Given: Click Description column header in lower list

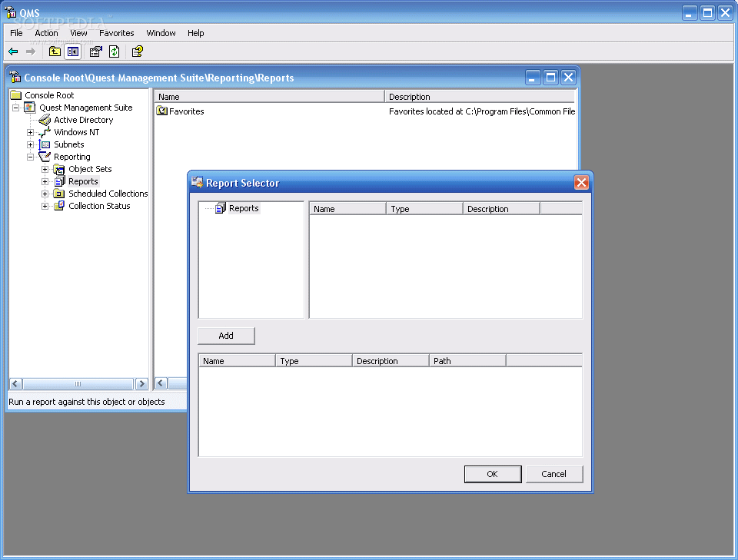Looking at the screenshot, I should click(x=391, y=360).
